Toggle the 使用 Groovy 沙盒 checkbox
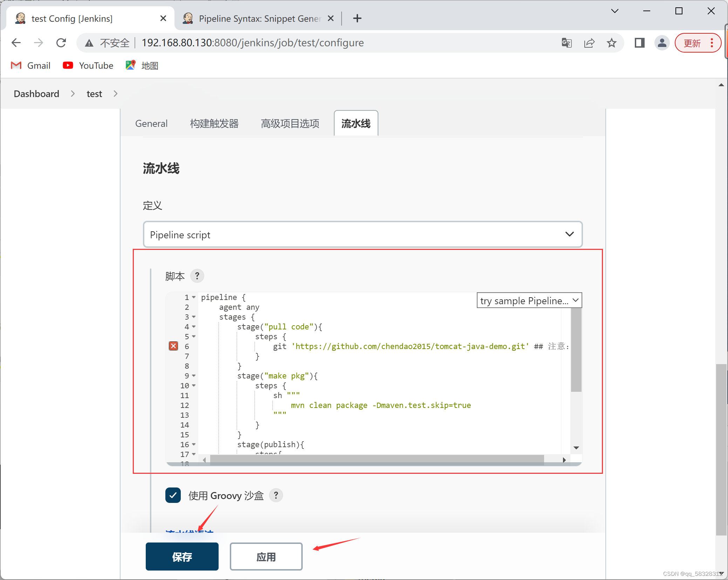The width and height of the screenshot is (728, 580). pos(173,495)
